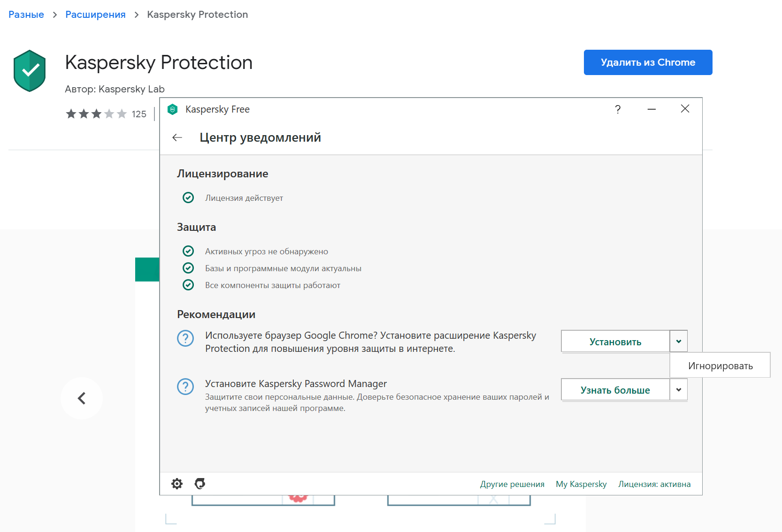Click the Удалить из Chrome button
This screenshot has height=532, width=782.
[648, 62]
